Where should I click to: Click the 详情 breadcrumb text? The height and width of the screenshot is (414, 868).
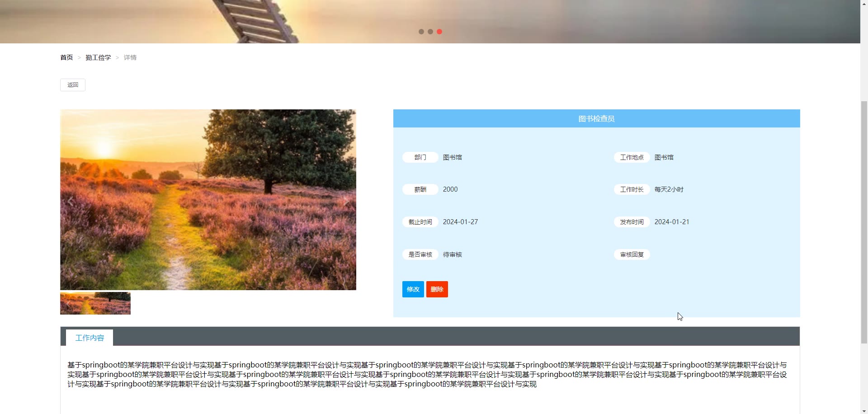click(x=130, y=57)
